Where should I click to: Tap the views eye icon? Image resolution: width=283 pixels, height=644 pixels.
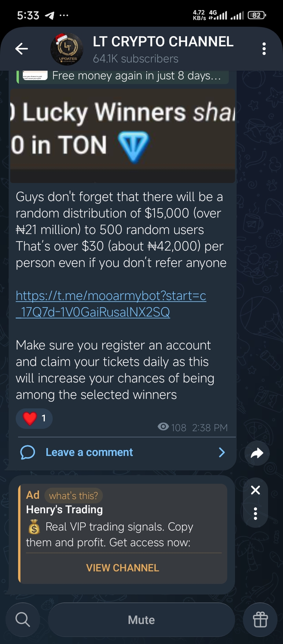point(163,427)
